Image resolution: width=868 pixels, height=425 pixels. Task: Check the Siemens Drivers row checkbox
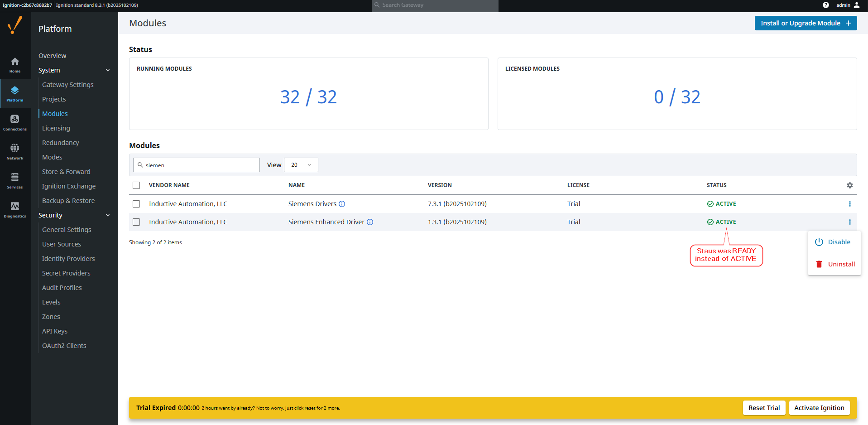coord(136,204)
